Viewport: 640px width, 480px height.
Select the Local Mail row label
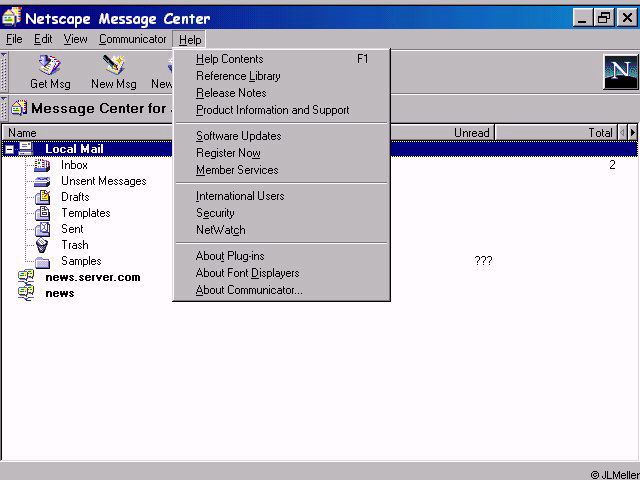tap(74, 149)
